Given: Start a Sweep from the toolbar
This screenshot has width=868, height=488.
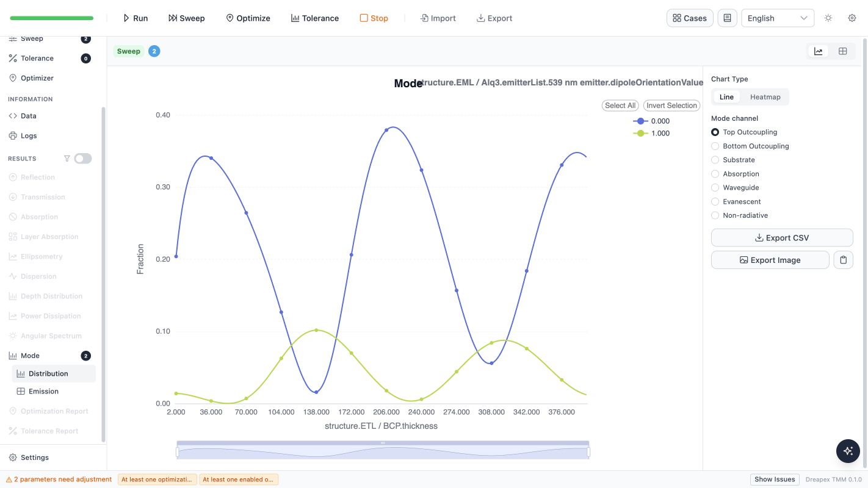Looking at the screenshot, I should point(187,18).
